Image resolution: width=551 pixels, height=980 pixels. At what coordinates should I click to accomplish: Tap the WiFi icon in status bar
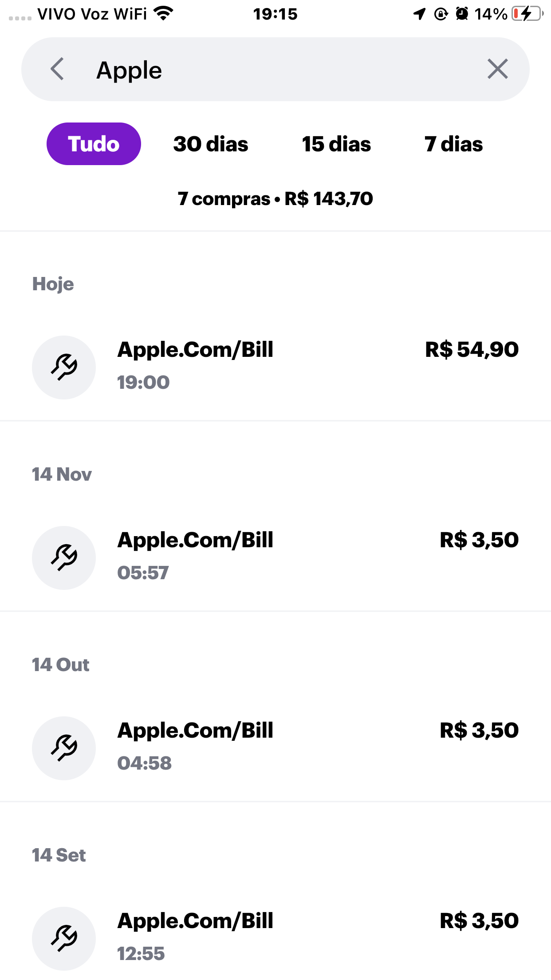[163, 13]
